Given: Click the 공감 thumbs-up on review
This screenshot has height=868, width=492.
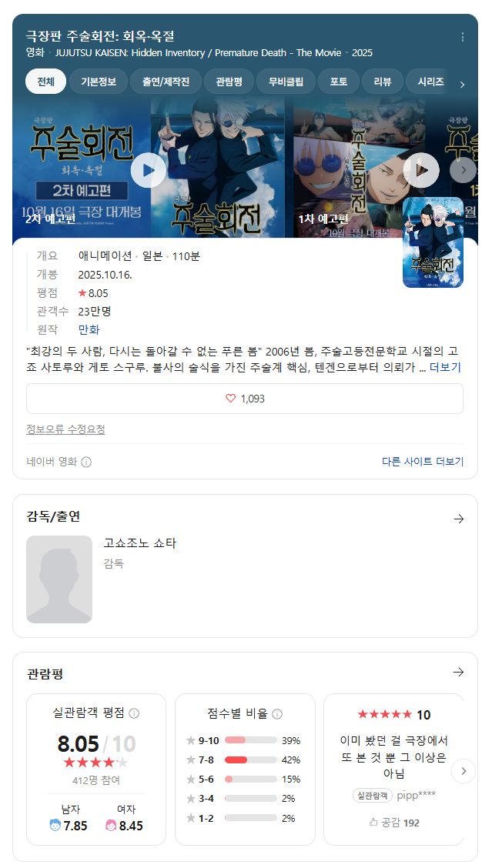Looking at the screenshot, I should click(394, 823).
